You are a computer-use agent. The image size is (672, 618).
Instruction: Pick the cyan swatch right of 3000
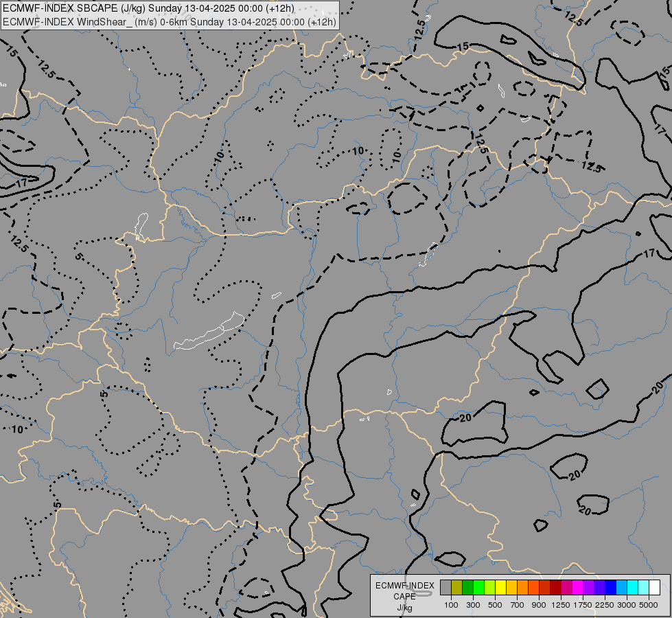[x=633, y=587]
